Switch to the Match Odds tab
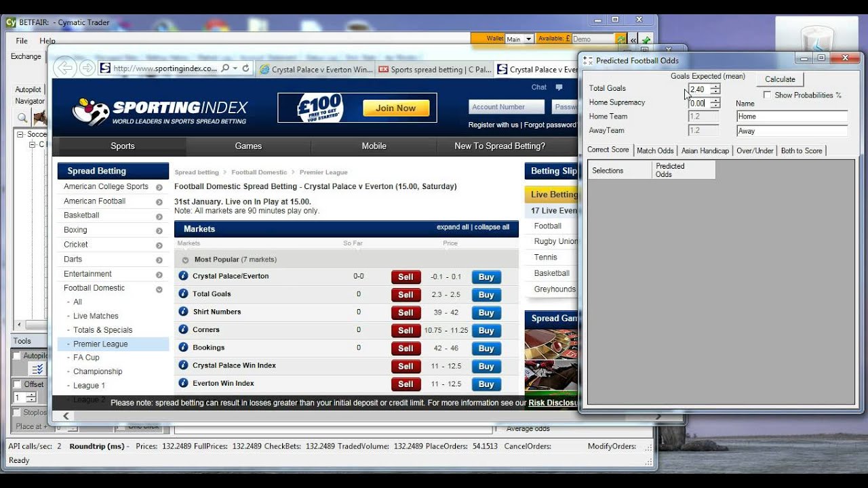Viewport: 868px width, 488px height. (x=655, y=150)
